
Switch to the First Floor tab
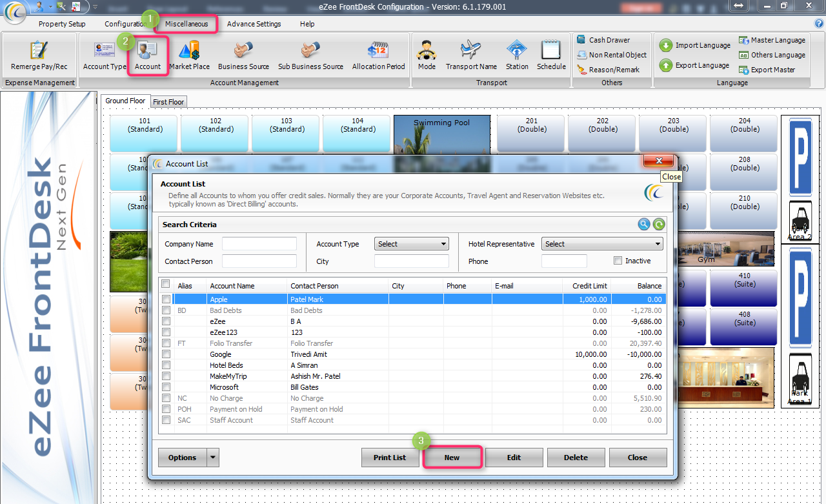[168, 102]
